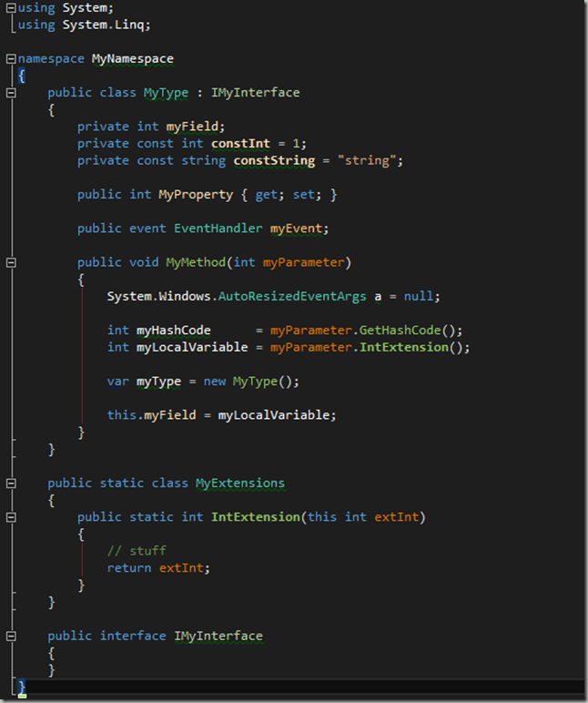Click 'AutoResizedEventArgs' type name
Image resolution: width=588 pixels, height=703 pixels.
coord(292,296)
